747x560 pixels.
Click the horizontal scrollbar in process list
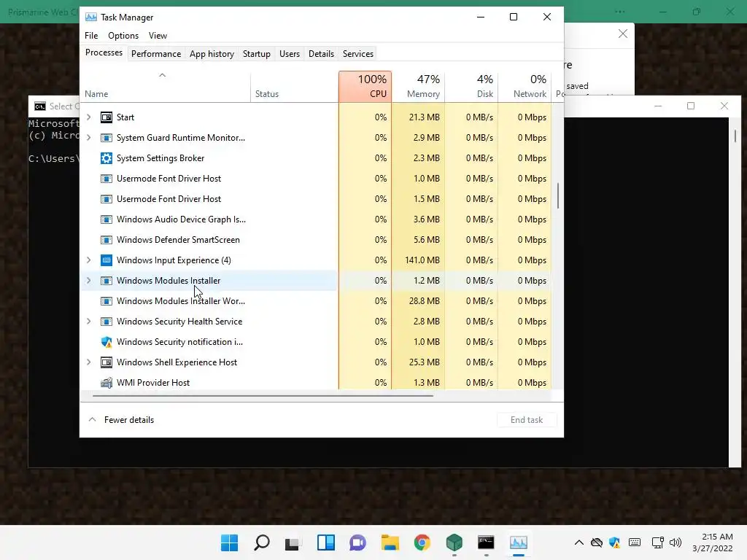[263, 395]
